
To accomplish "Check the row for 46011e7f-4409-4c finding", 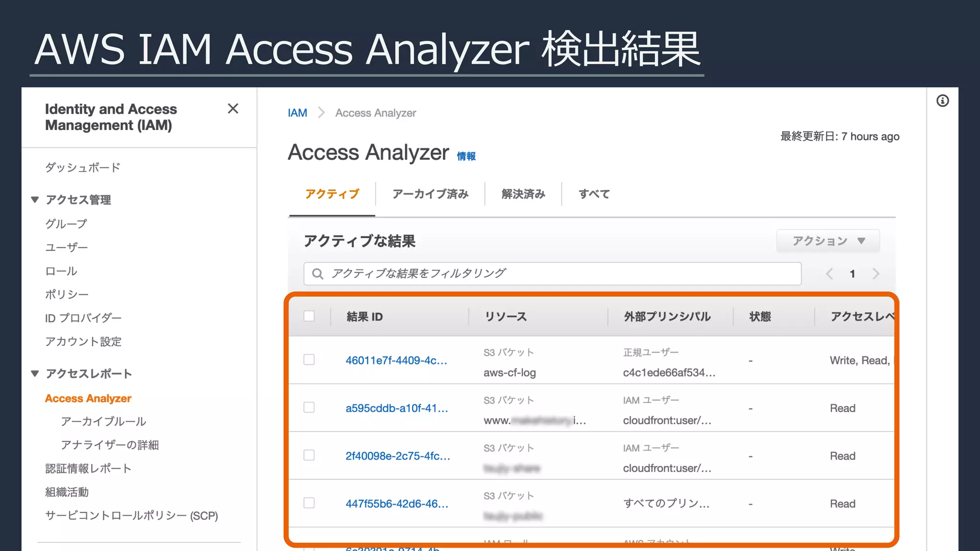I will (x=309, y=360).
